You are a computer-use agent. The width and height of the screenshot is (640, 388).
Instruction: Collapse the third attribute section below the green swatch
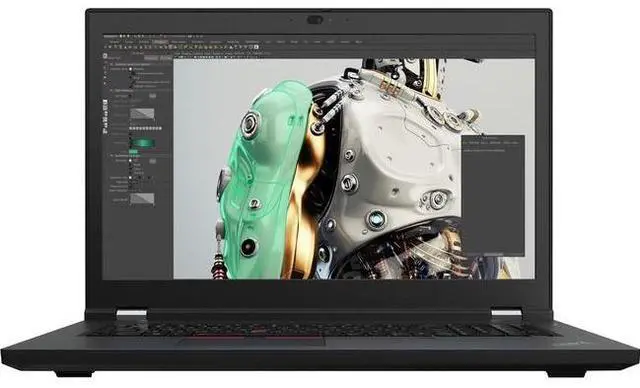click(112, 155)
